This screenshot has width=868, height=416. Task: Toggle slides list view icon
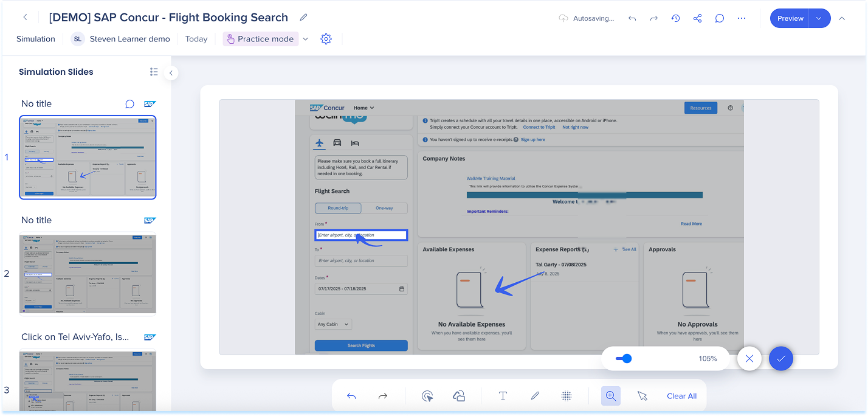click(154, 72)
